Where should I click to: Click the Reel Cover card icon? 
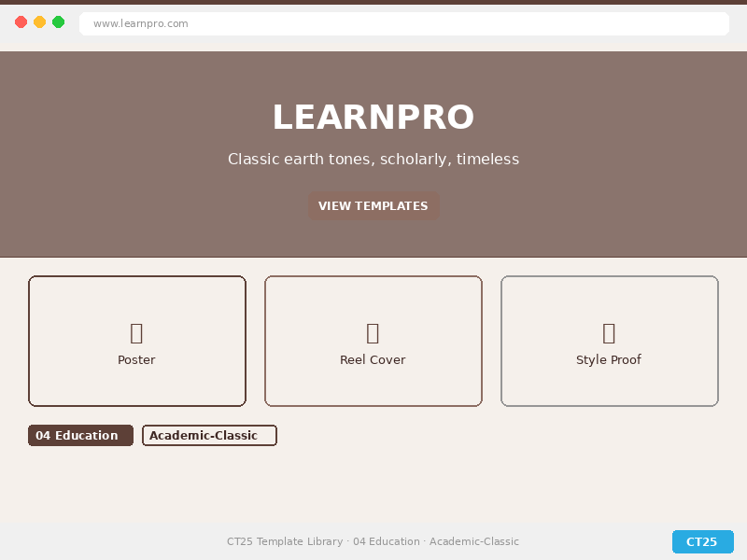pos(373,333)
